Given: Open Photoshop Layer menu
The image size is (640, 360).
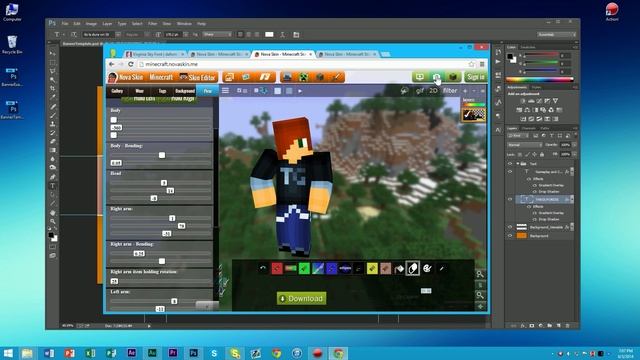Looking at the screenshot, I should (x=107, y=24).
